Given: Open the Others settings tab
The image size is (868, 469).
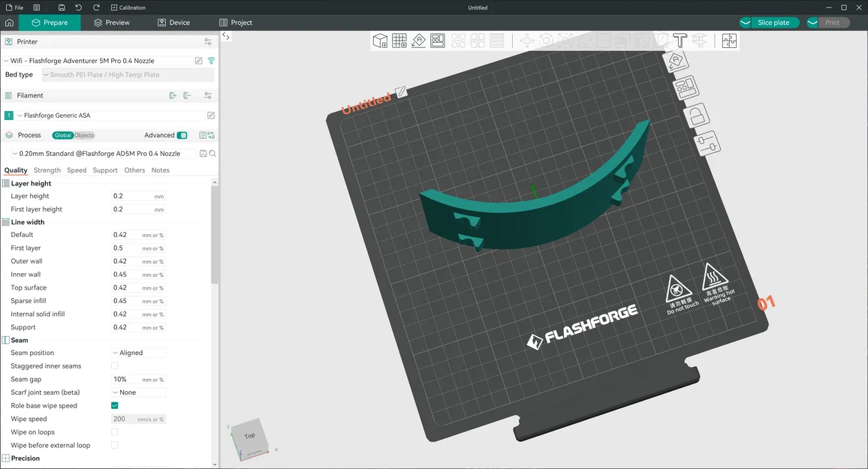Looking at the screenshot, I should 134,170.
